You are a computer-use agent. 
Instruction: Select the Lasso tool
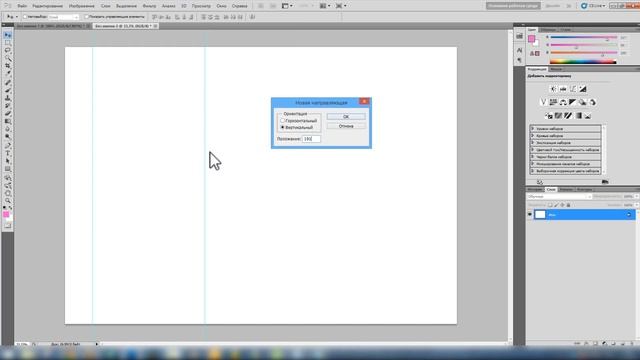point(8,50)
